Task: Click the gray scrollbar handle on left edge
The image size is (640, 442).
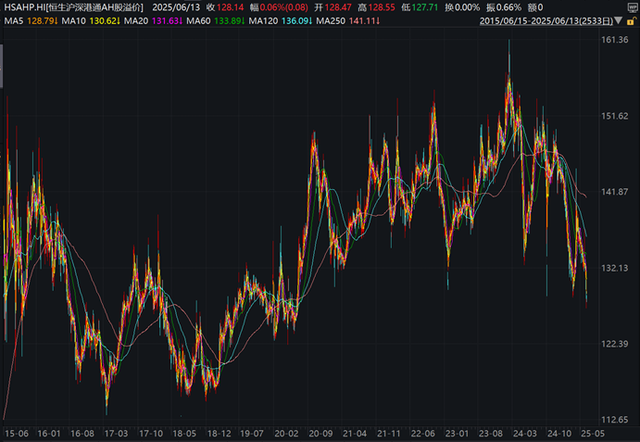Action: (x=2, y=66)
